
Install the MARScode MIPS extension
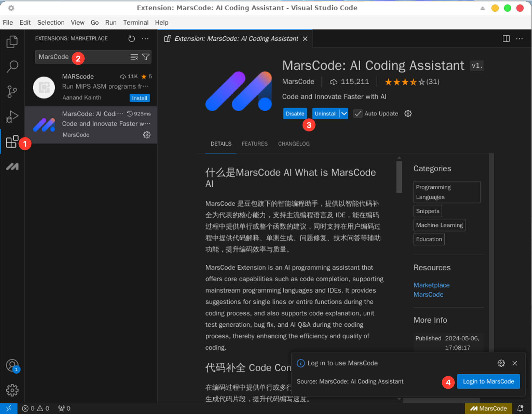click(139, 98)
